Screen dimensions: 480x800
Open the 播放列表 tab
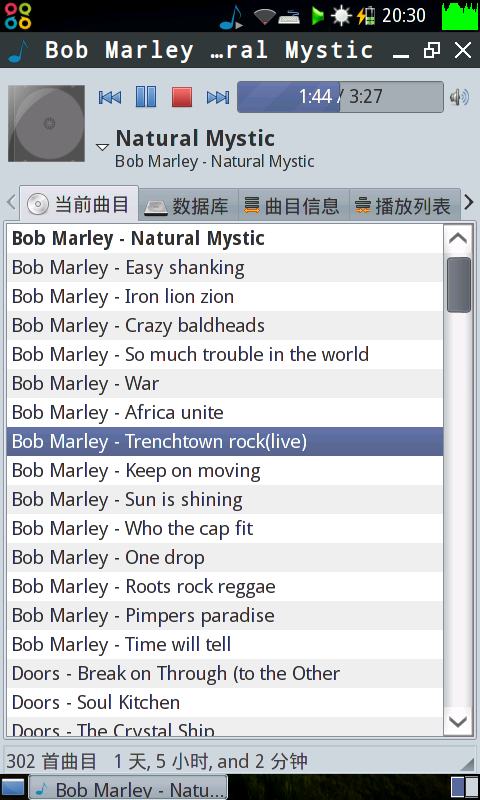[x=405, y=206]
